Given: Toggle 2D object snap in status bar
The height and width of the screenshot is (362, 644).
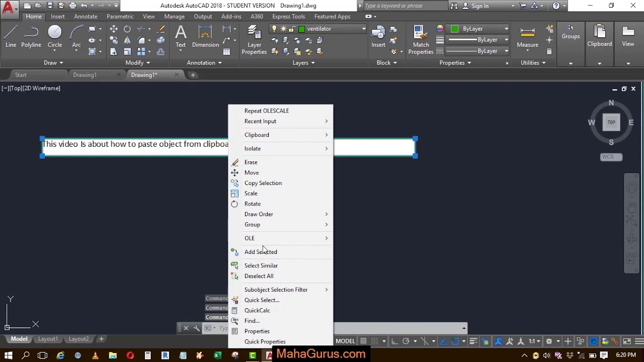Looking at the screenshot, I should click(x=455, y=341).
